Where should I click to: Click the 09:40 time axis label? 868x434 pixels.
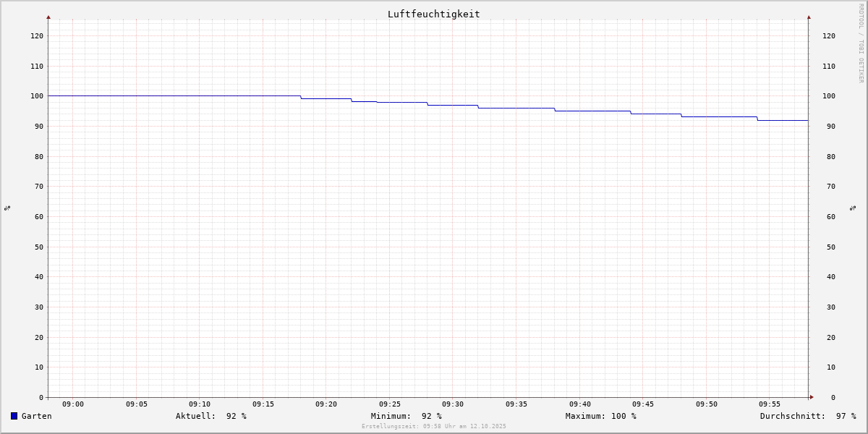point(580,404)
